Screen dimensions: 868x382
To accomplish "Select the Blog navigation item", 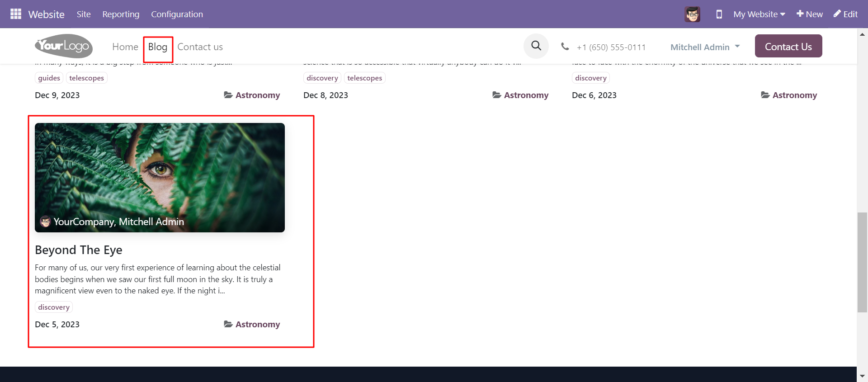I will (x=158, y=47).
